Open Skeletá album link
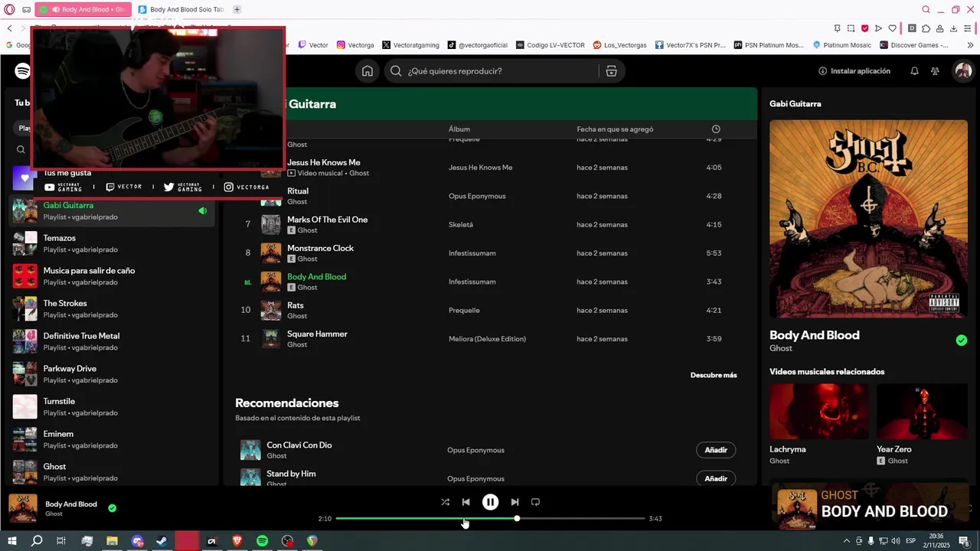980x551 pixels. point(461,225)
